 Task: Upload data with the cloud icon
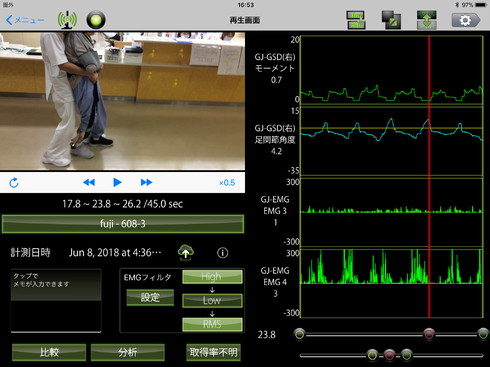pyautogui.click(x=186, y=252)
